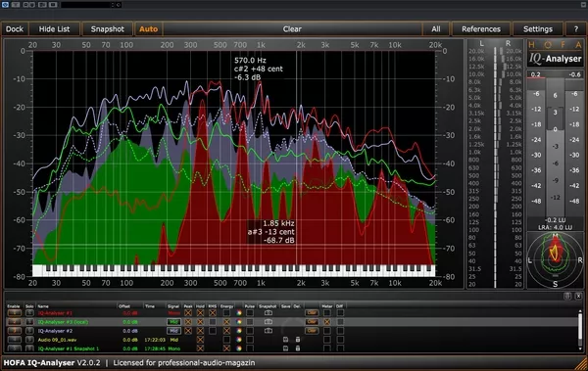This screenshot has width=588, height=371.
Task: Click the piano keyboard below the spectrum
Action: point(234,270)
